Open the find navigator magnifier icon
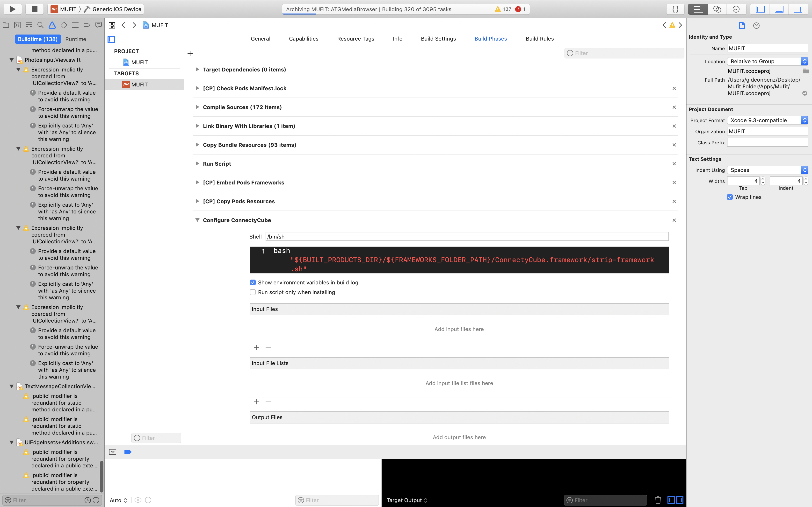 click(40, 25)
